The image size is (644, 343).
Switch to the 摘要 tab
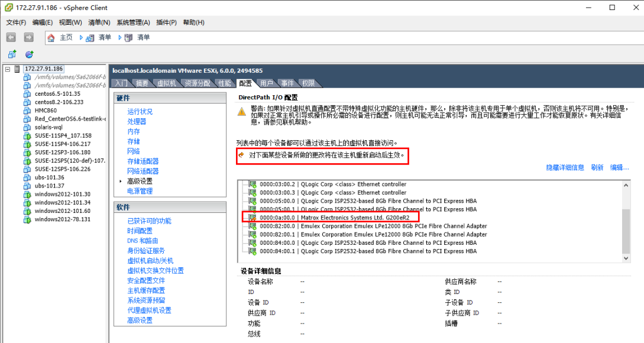[142, 83]
